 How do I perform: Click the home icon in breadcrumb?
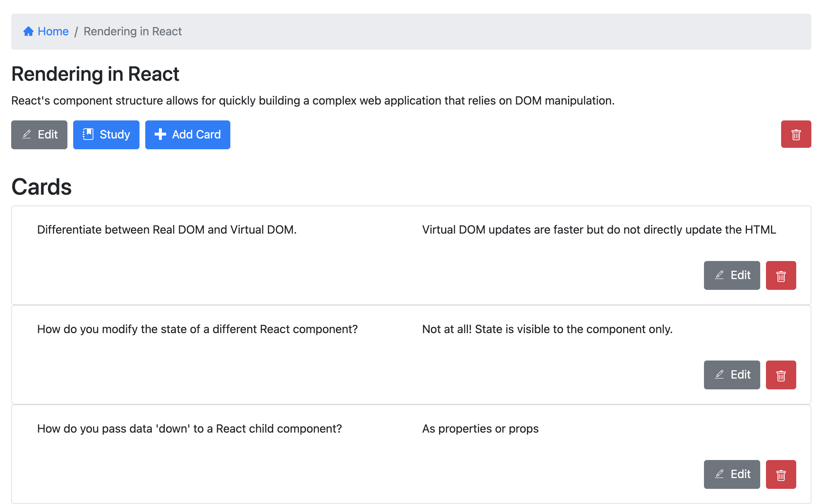point(28,31)
